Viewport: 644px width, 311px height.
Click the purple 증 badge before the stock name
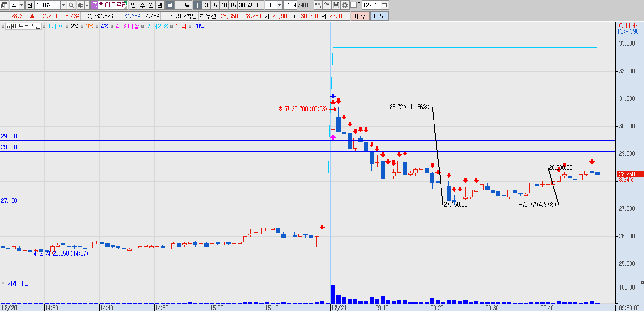[x=94, y=5]
